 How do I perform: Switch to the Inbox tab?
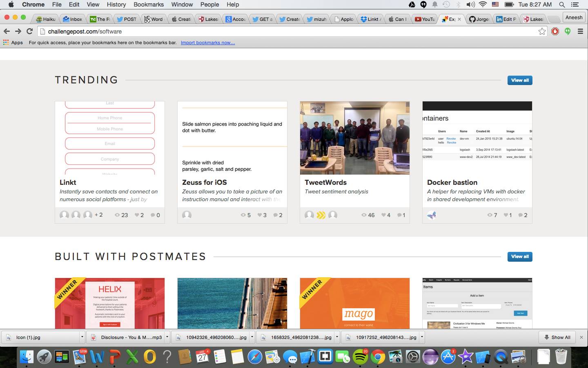tap(73, 19)
